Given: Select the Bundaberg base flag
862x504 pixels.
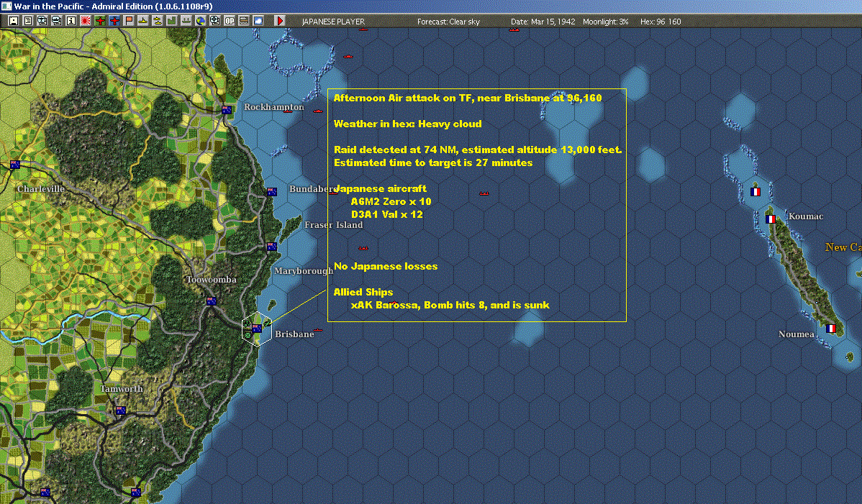Looking at the screenshot, I should point(271,192).
